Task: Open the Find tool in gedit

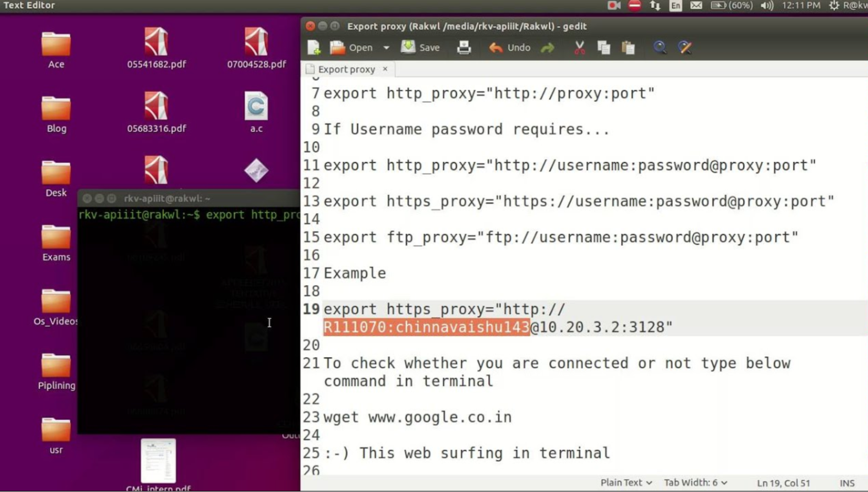Action: click(x=660, y=47)
